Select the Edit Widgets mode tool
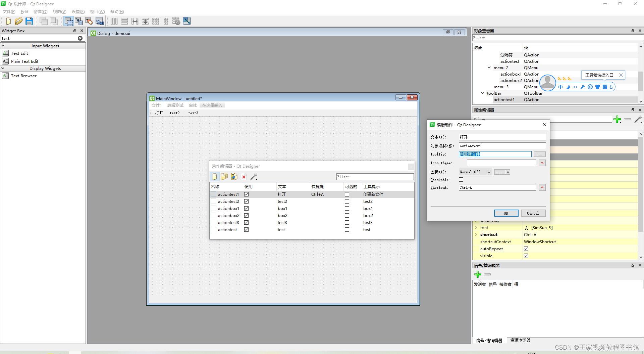 (68, 21)
